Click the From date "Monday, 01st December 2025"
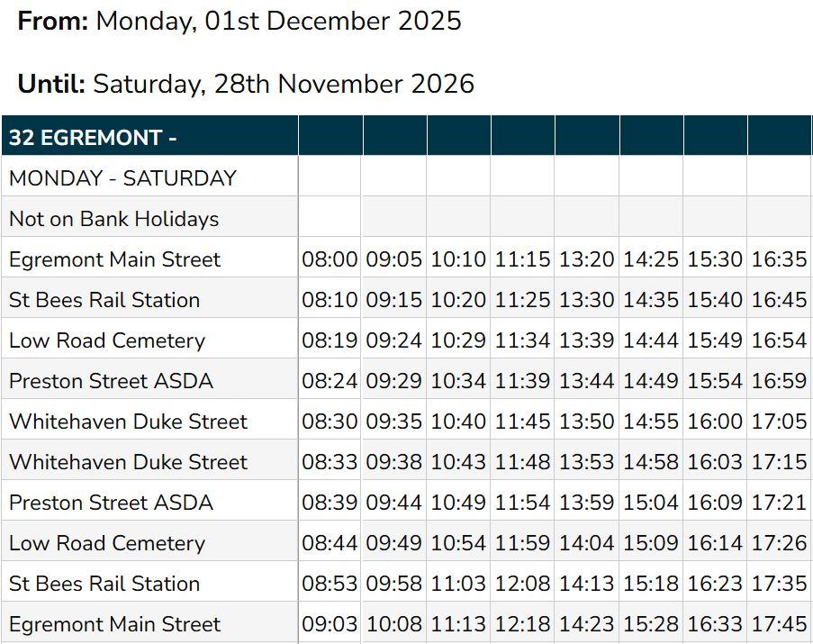813x644 pixels. [x=278, y=22]
